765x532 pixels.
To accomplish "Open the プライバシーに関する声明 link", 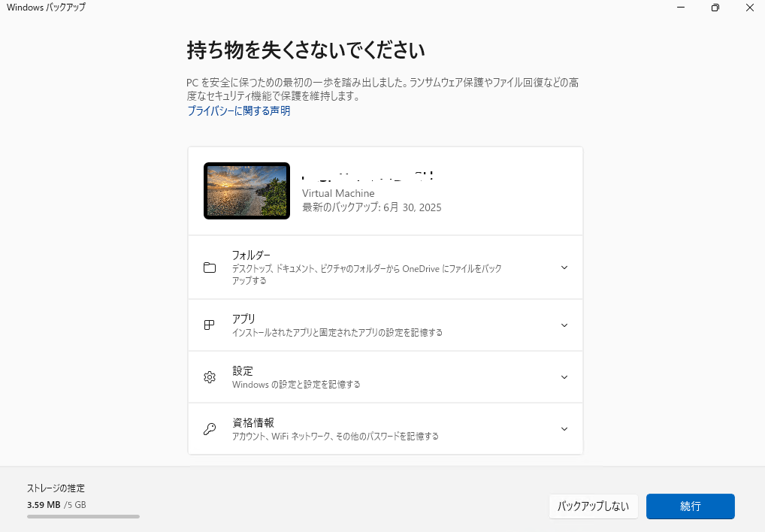I will coord(238,111).
